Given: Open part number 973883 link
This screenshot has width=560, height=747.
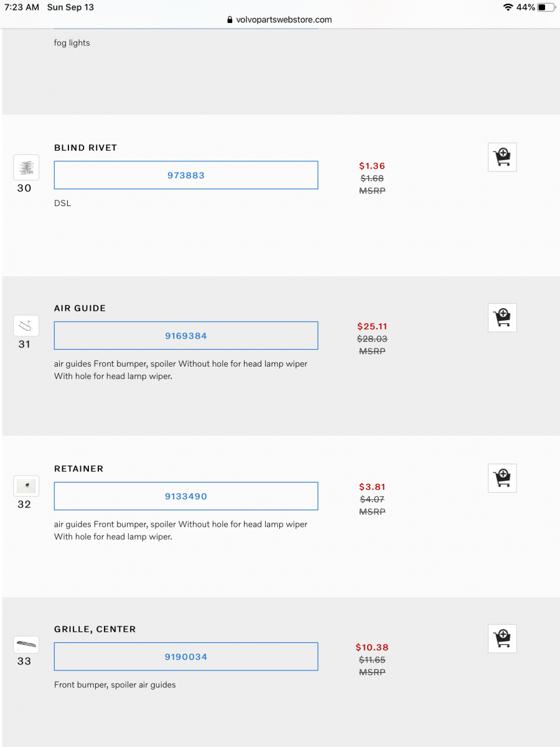Looking at the screenshot, I should point(186,176).
